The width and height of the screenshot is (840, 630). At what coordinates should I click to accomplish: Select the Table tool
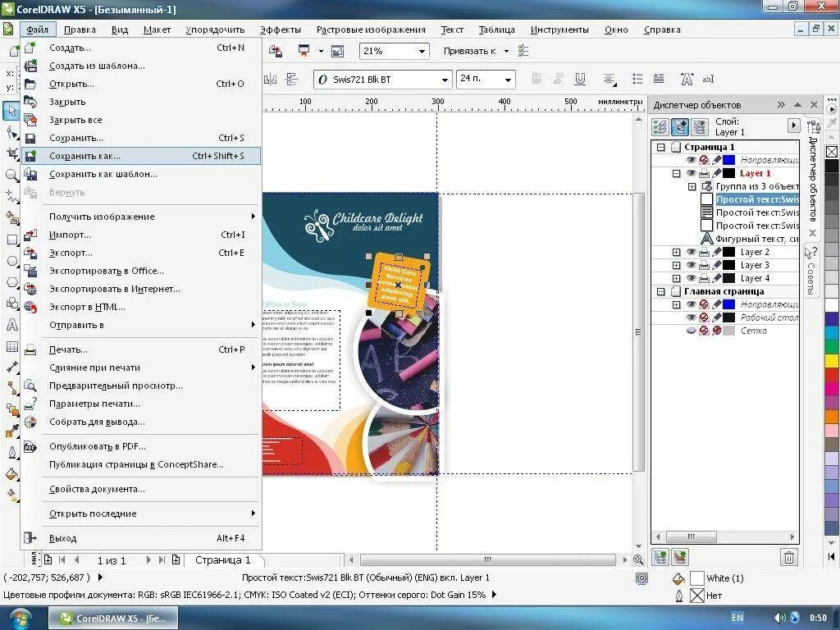point(11,347)
